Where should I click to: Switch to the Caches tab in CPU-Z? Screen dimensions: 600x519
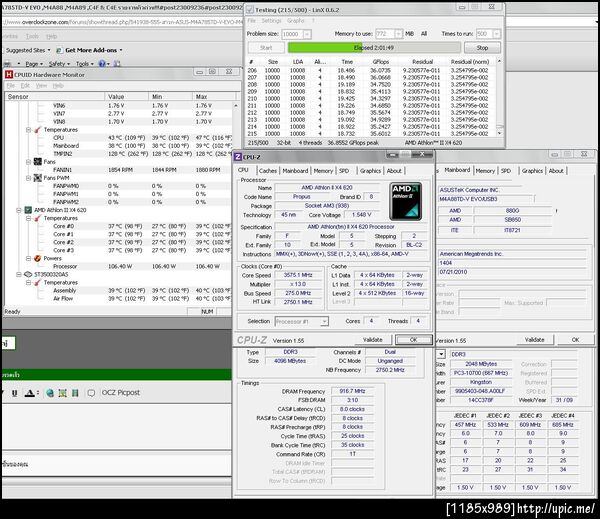pyautogui.click(x=268, y=170)
